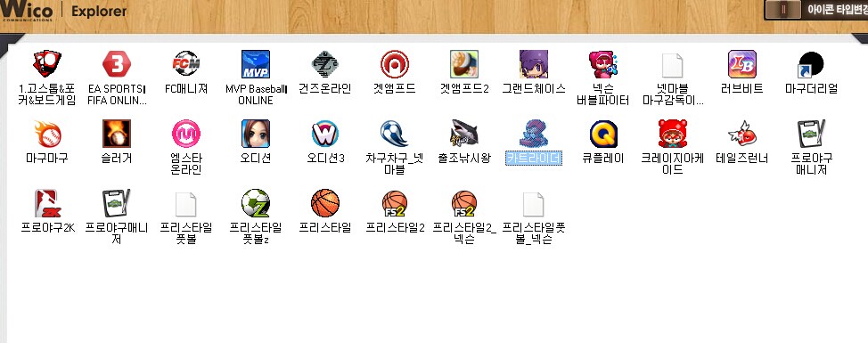Open 프로야구 매니저 icon beside 테일즈런너
The height and width of the screenshot is (343, 868).
812,134
